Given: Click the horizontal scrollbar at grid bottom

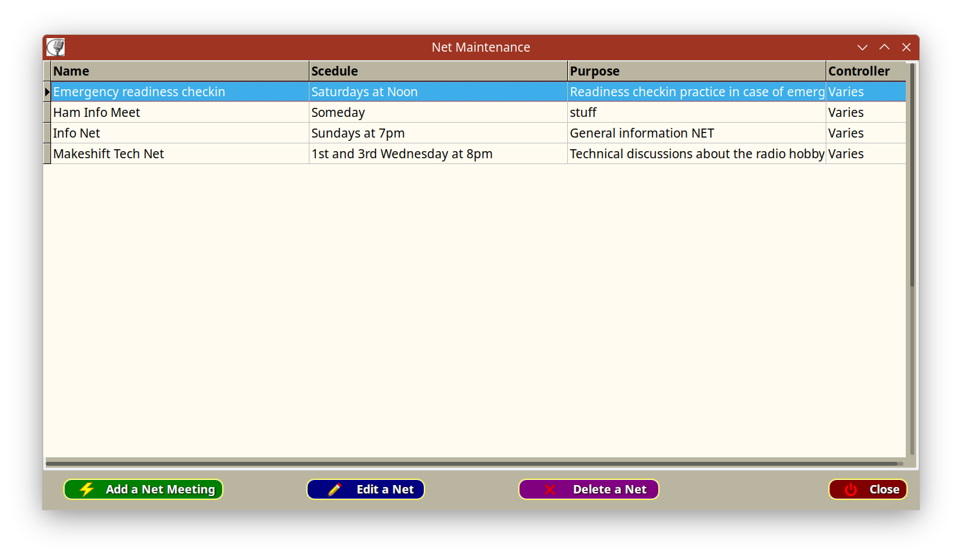Looking at the screenshot, I should click(472, 463).
